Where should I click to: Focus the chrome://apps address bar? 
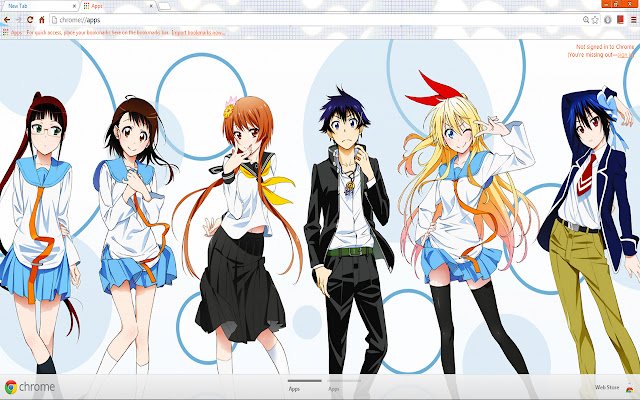click(x=318, y=20)
